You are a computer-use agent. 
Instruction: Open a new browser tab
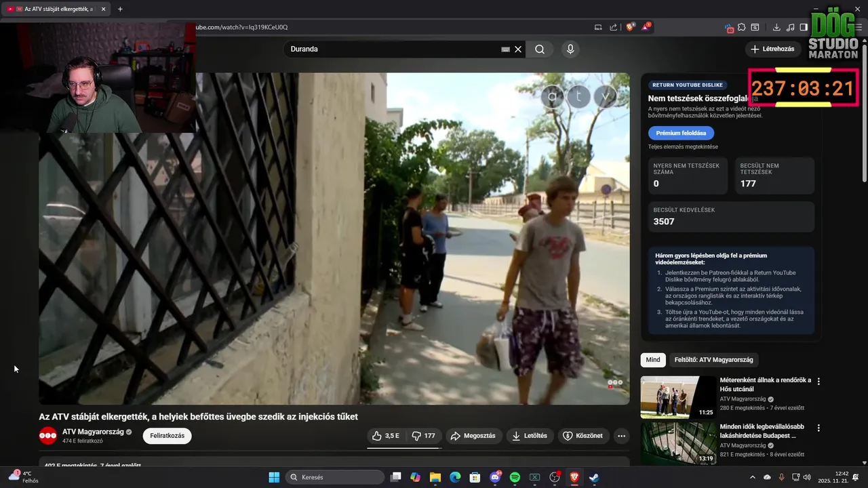pos(120,9)
